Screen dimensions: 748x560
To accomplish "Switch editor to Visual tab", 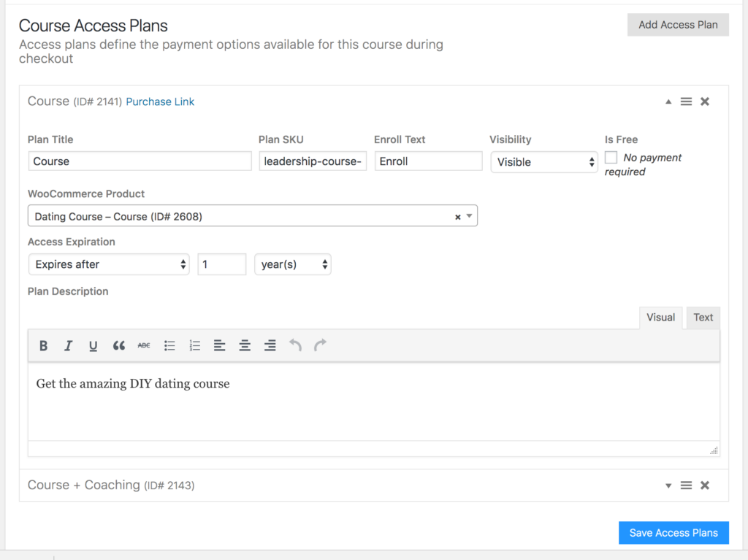I will point(660,318).
